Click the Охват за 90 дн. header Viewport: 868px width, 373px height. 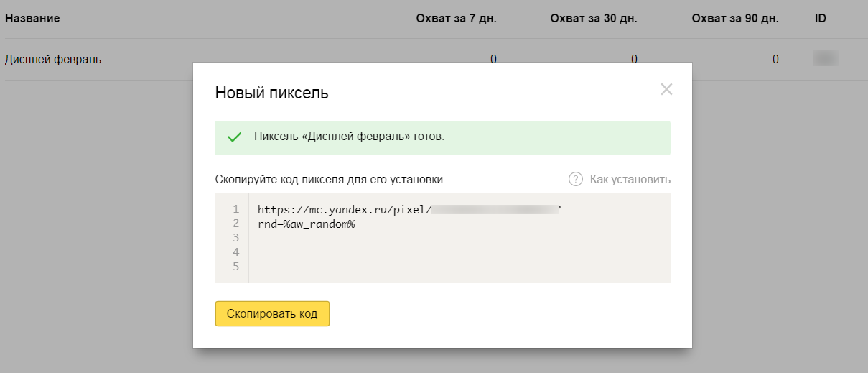point(734,18)
